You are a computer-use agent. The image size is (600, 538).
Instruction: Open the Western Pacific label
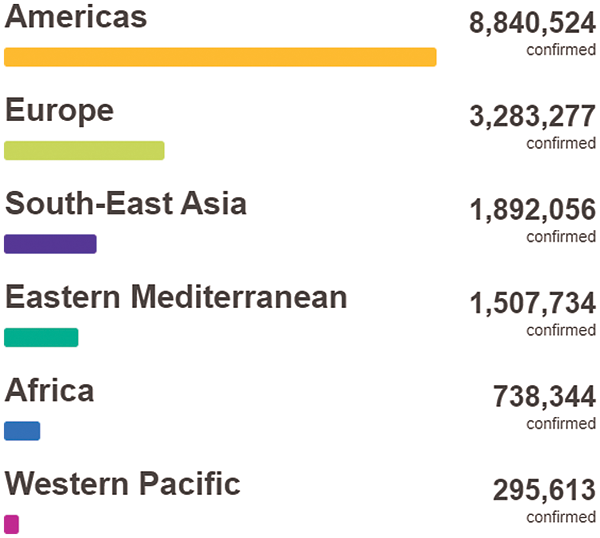point(123,484)
